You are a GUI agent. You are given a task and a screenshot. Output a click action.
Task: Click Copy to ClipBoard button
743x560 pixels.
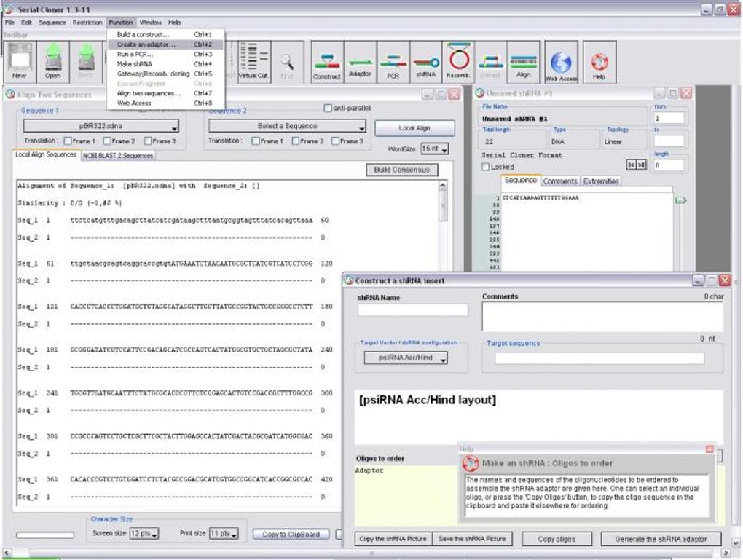tap(291, 535)
